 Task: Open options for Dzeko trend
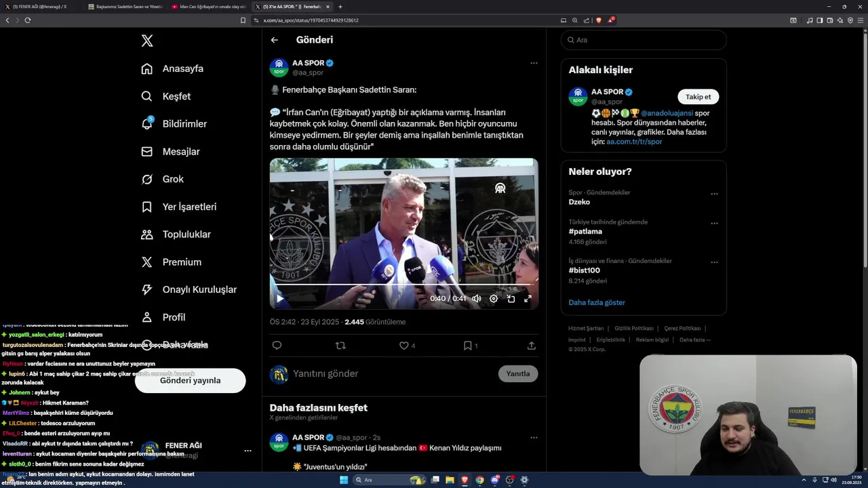714,194
